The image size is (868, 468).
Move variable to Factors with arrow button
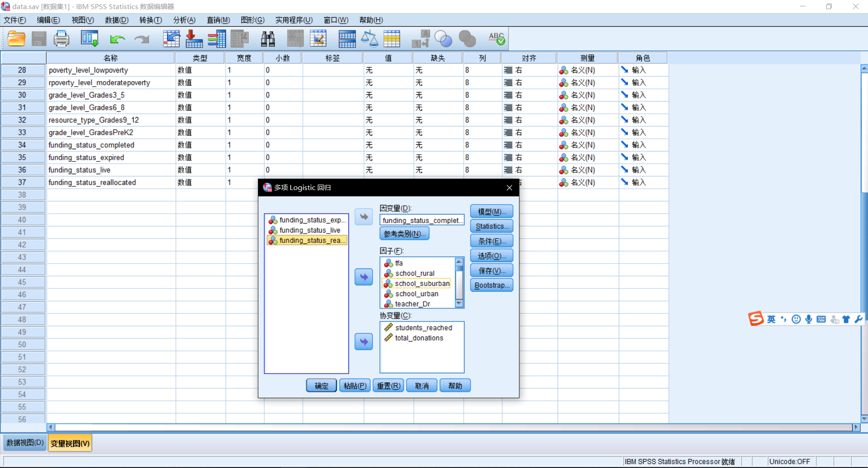(364, 277)
